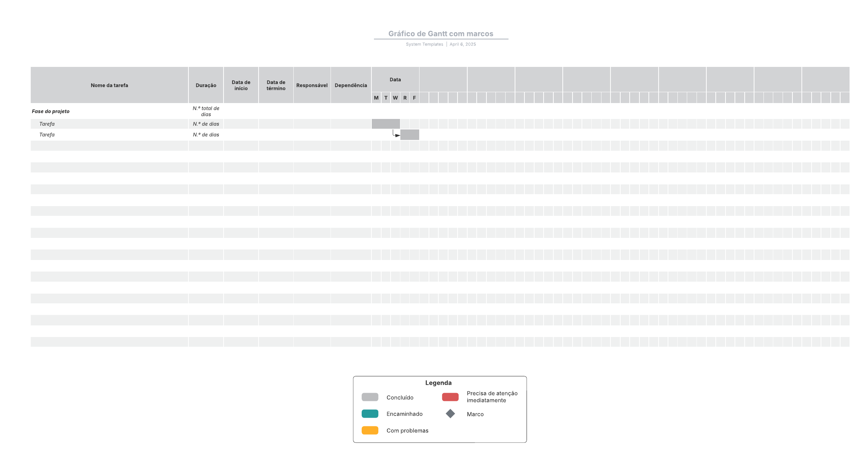Image resolution: width=868 pixels, height=461 pixels.
Task: Select the red attention-needed legend swatch
Action: click(x=450, y=397)
